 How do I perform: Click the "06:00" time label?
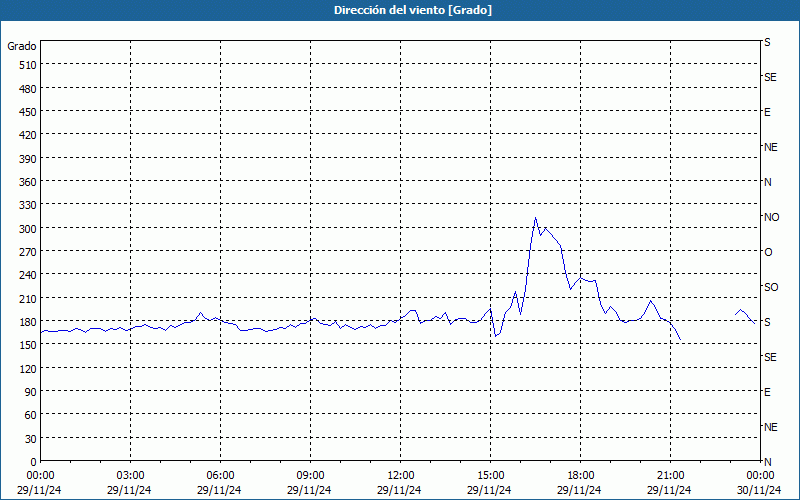click(220, 476)
